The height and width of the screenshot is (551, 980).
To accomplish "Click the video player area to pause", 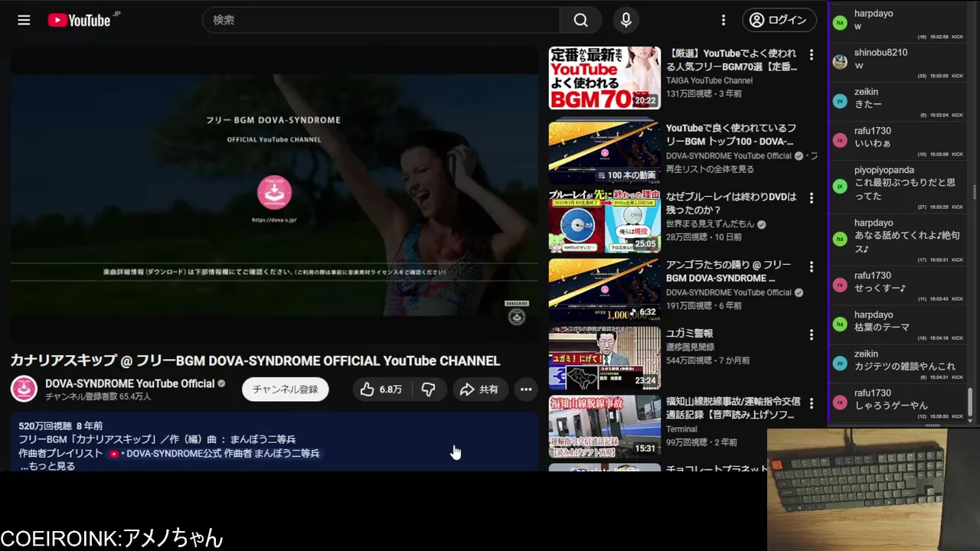I will pyautogui.click(x=274, y=195).
